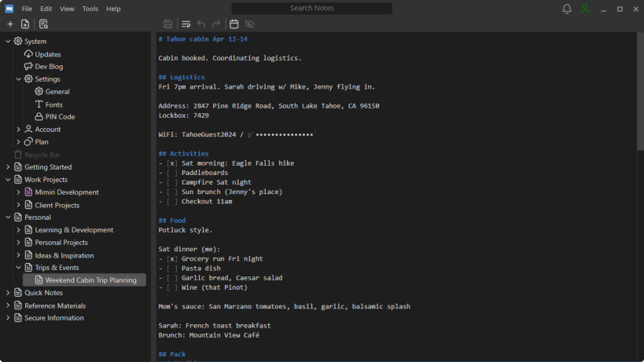Open Learning & Development note
The image size is (644, 362).
point(74,230)
